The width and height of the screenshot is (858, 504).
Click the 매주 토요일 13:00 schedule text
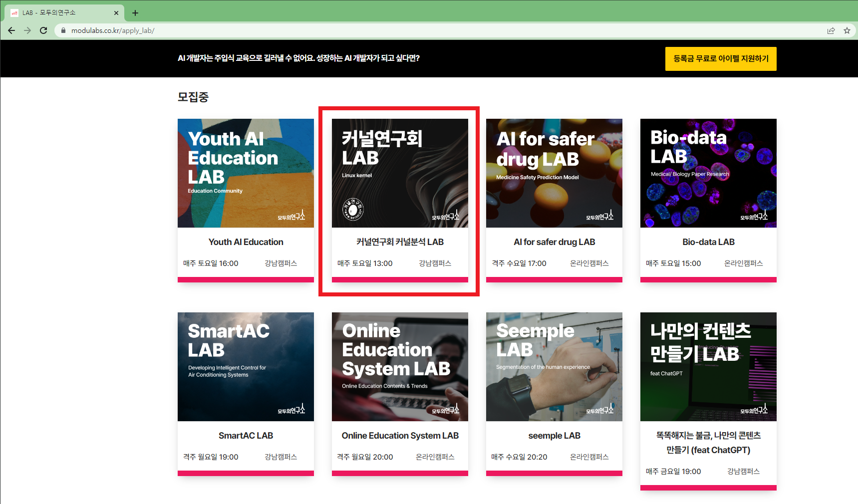pos(365,263)
